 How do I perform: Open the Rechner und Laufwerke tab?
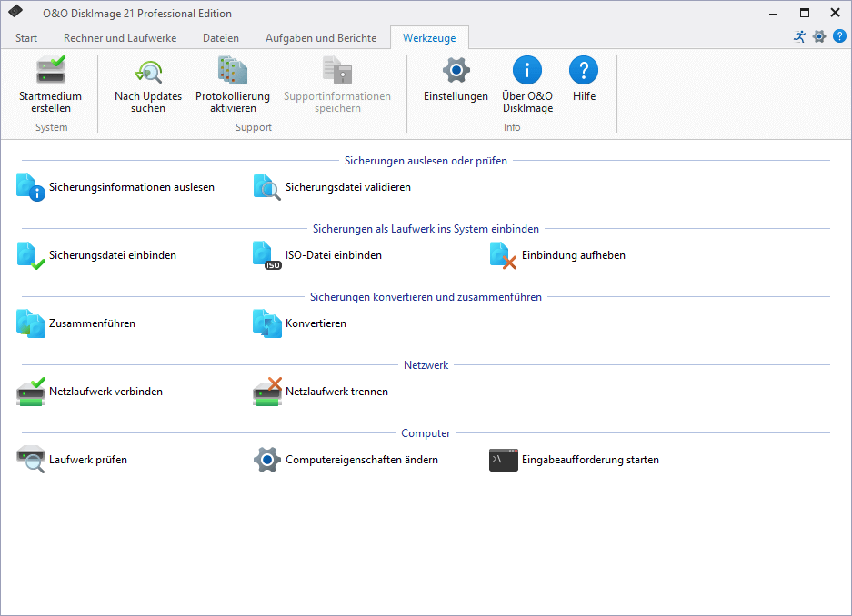click(x=120, y=38)
